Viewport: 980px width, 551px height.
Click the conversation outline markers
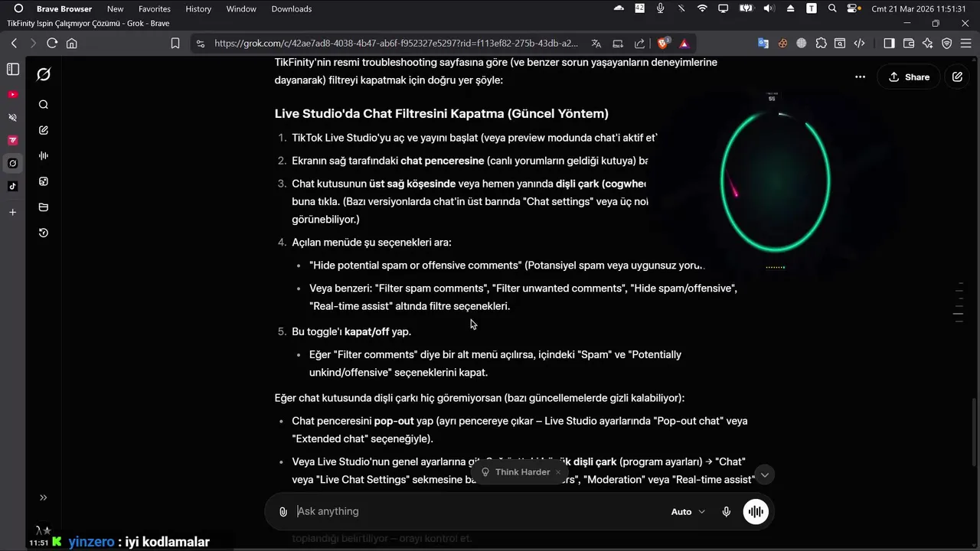point(959,302)
